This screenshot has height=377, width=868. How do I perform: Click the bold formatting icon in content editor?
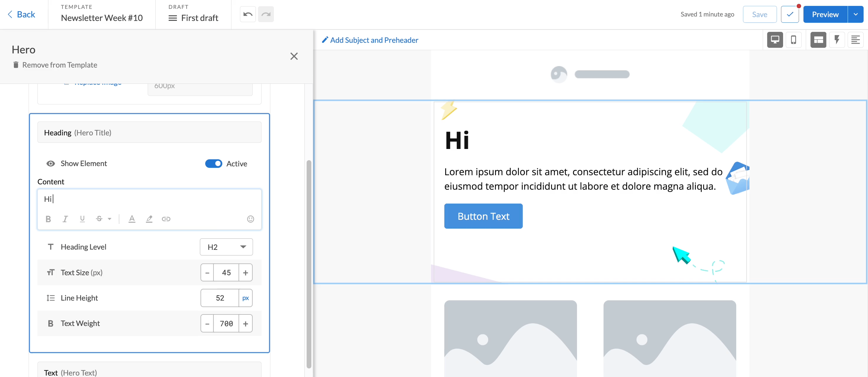48,218
